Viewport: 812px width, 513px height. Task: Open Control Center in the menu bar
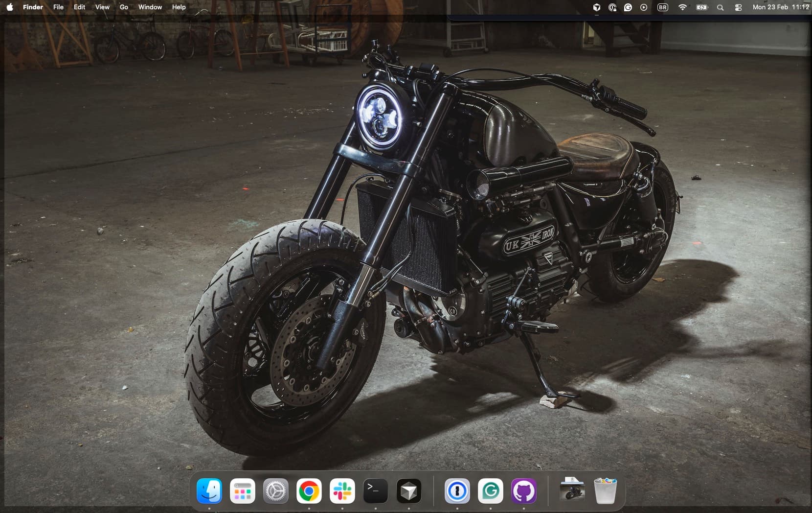click(x=738, y=7)
